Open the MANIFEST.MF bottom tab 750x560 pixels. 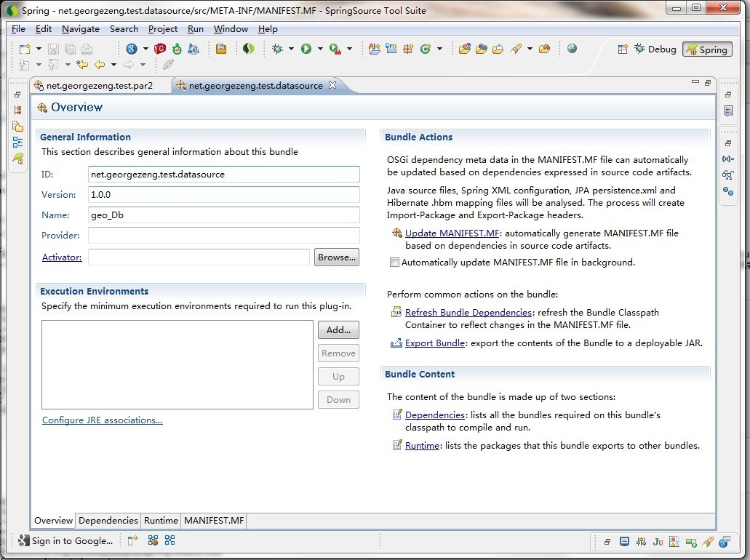click(214, 520)
